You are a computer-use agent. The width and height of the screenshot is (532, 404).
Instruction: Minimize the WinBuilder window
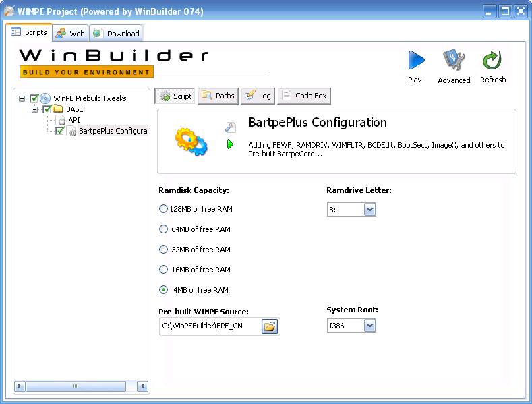coord(489,11)
